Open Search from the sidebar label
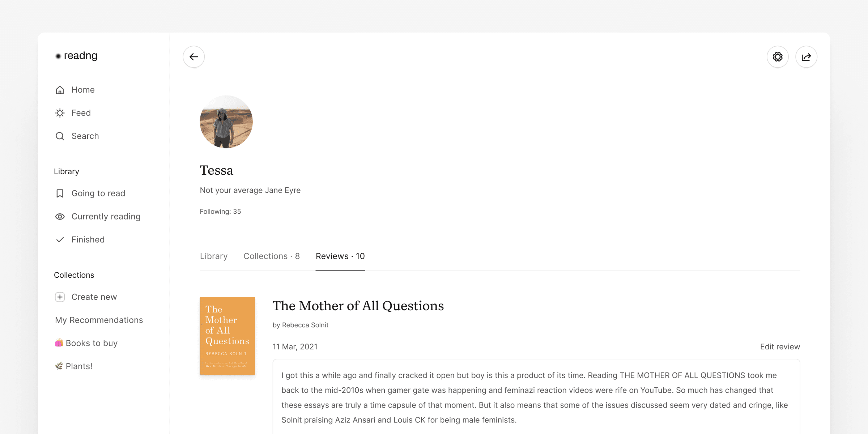868x434 pixels. pyautogui.click(x=85, y=136)
